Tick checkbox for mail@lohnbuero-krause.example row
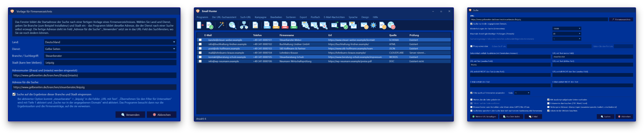 tap(200, 53)
